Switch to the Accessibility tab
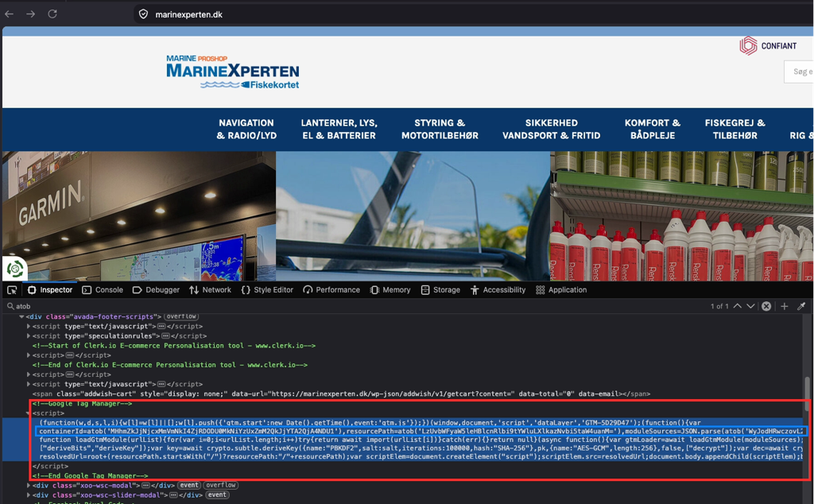The height and width of the screenshot is (504, 814). click(498, 290)
